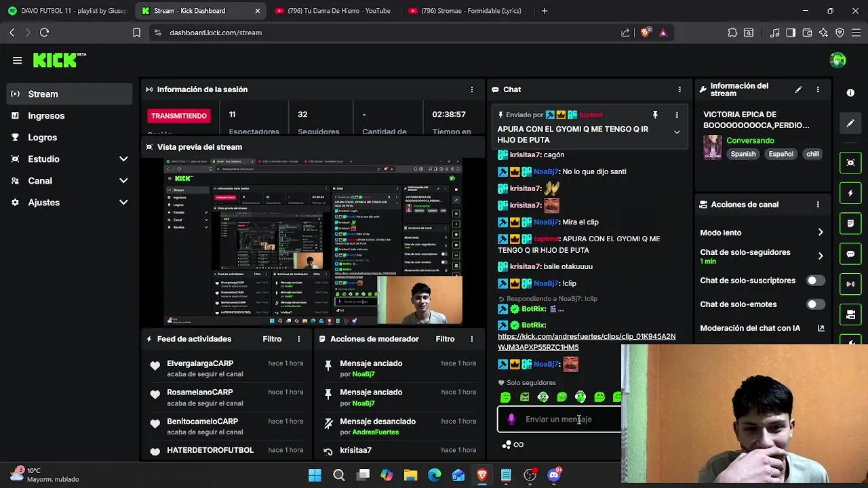This screenshot has width=868, height=488.
Task: Open the clip link posted by BotRix
Action: coord(587,342)
